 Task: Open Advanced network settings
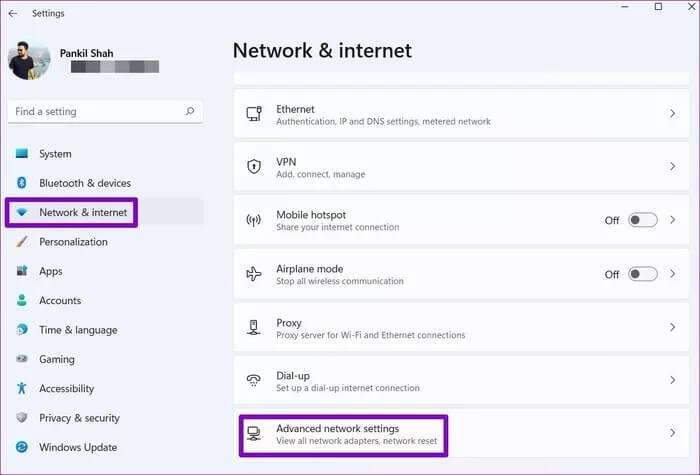click(461, 433)
